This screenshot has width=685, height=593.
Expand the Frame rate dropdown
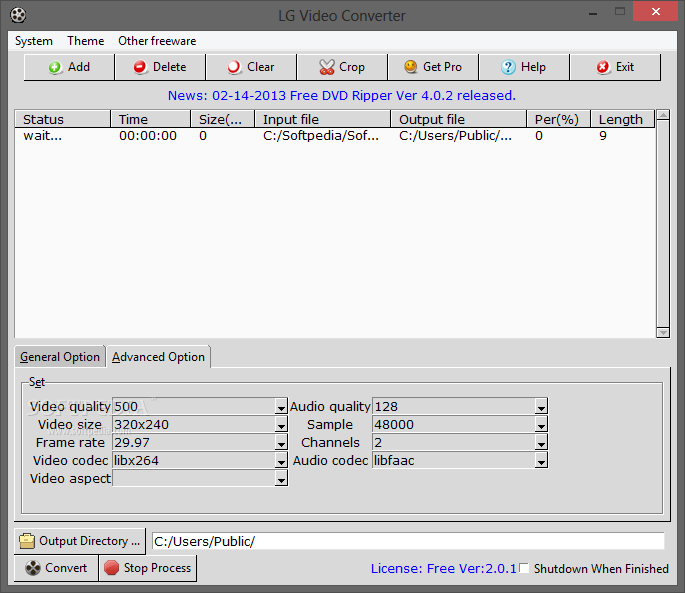pos(281,443)
